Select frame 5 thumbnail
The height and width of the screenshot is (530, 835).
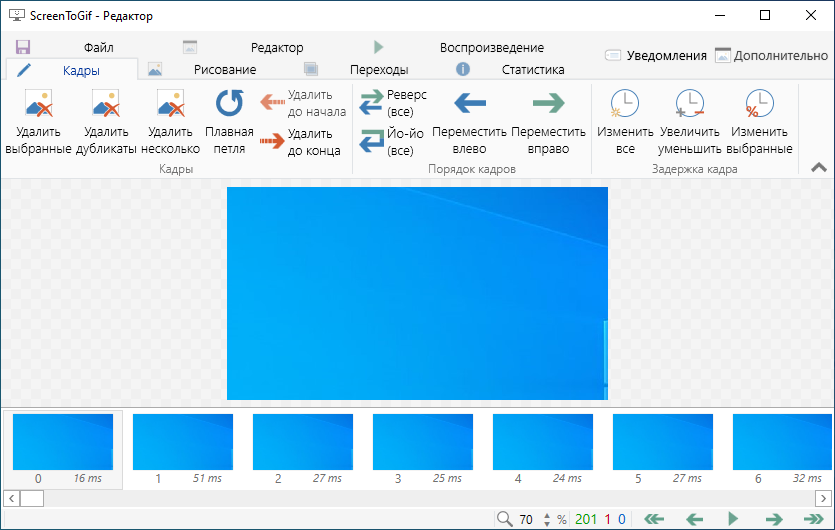[x=663, y=442]
